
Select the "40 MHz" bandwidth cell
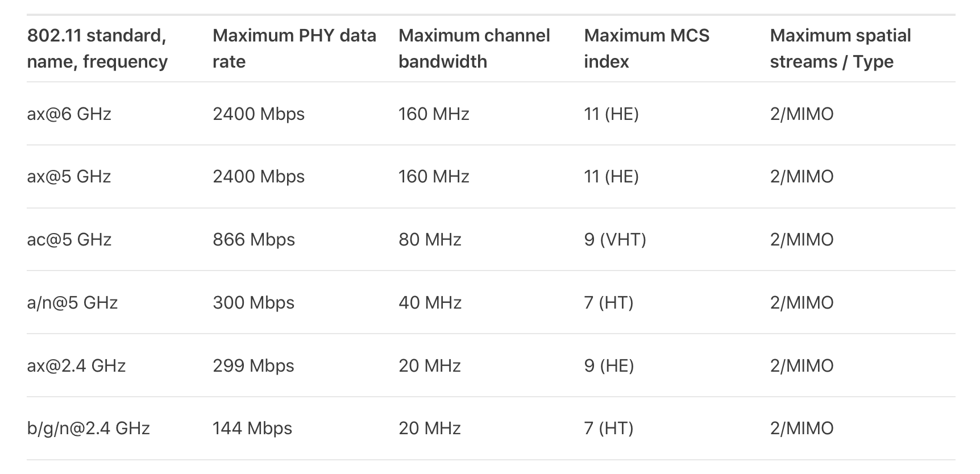tap(430, 303)
